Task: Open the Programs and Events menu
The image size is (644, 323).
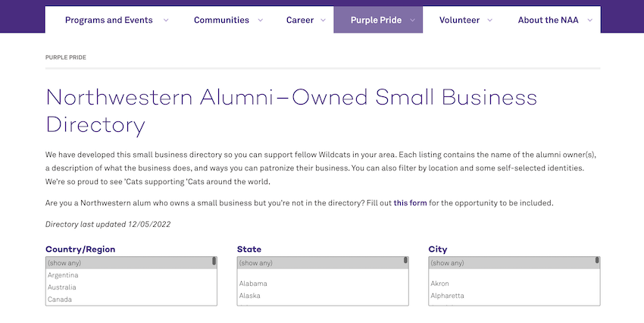Action: point(109,20)
